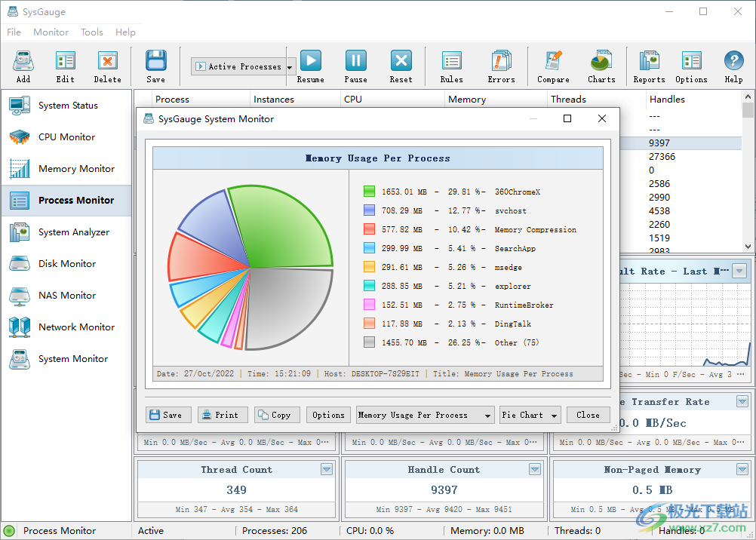Image resolution: width=756 pixels, height=540 pixels.
Task: Open the Memory Usage Per Process dropdown
Action: (426, 415)
